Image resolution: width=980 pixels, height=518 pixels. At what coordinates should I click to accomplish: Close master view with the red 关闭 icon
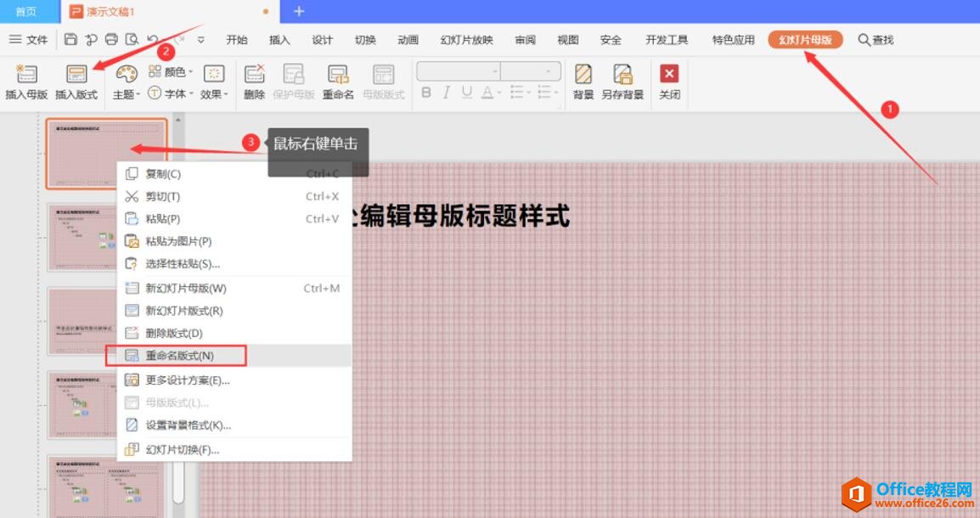(x=670, y=75)
